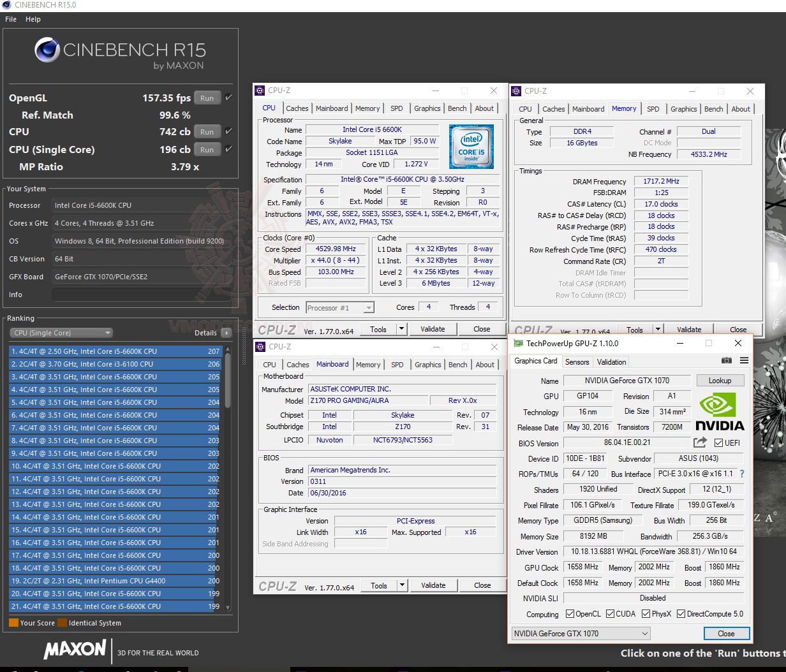Expand Tools arrow in CPU-Z Mainboard window
The image size is (786, 672).
tap(402, 585)
